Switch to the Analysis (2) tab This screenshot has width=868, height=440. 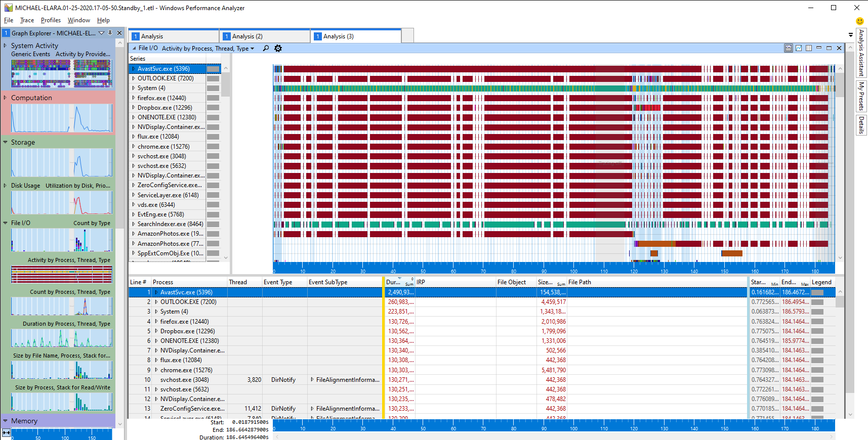pos(265,36)
